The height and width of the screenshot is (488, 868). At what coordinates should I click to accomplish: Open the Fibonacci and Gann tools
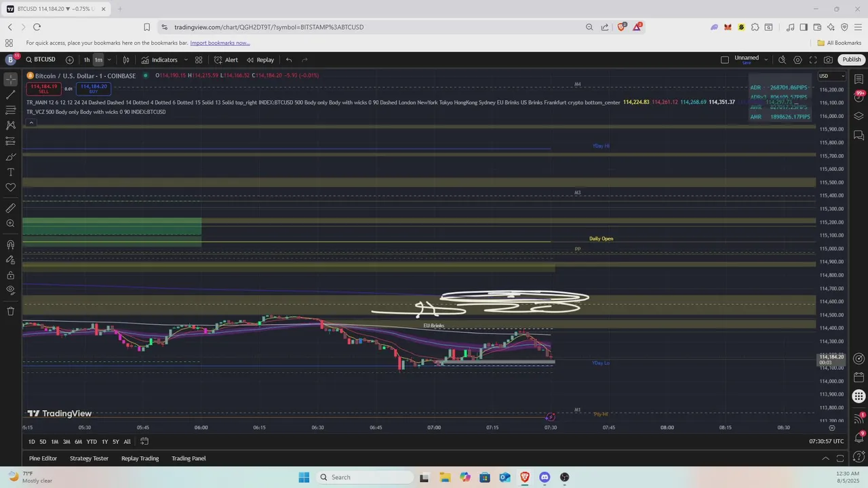pyautogui.click(x=10, y=110)
